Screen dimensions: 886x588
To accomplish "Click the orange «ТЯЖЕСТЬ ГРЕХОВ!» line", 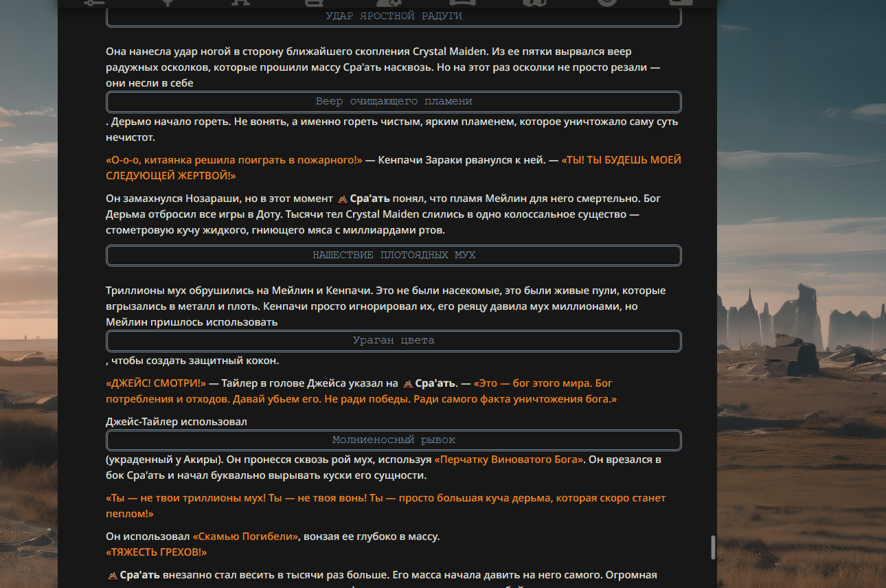I will click(157, 552).
